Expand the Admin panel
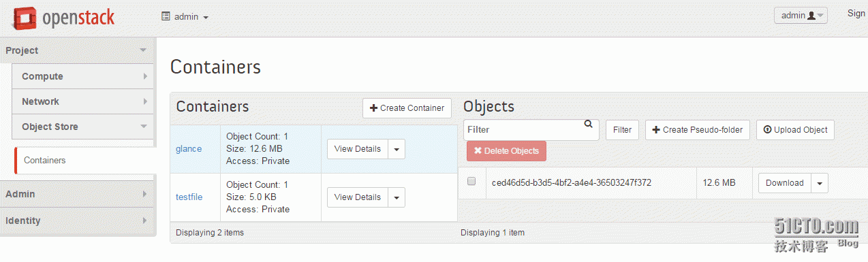Image resolution: width=868 pixels, height=262 pixels. [77, 194]
